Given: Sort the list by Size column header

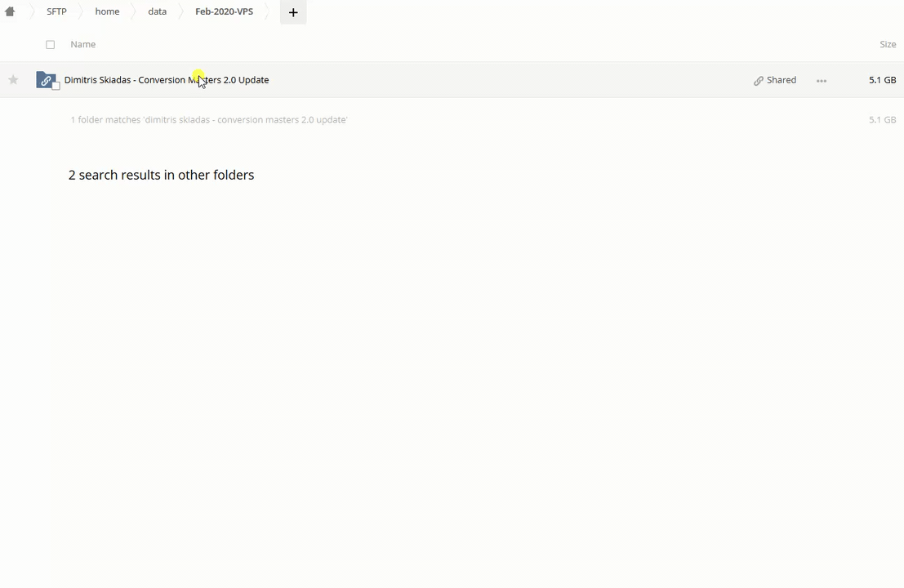Looking at the screenshot, I should 887,44.
